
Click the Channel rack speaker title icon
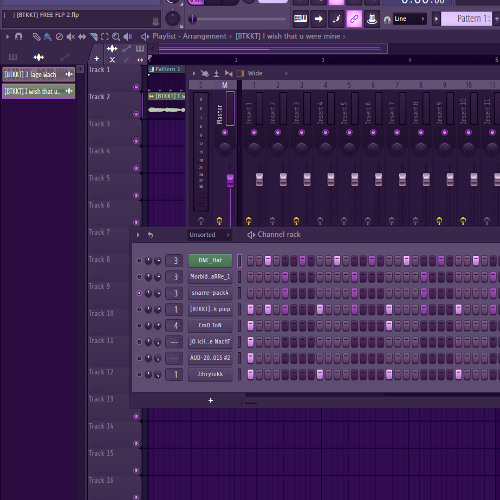[x=251, y=235]
